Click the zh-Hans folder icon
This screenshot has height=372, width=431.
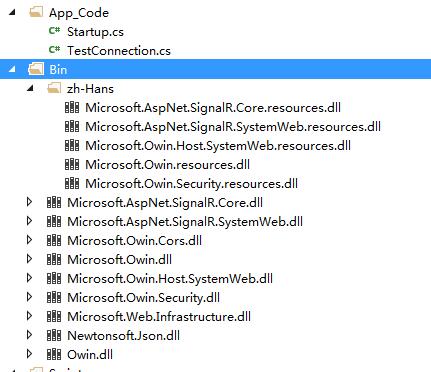pos(54,88)
